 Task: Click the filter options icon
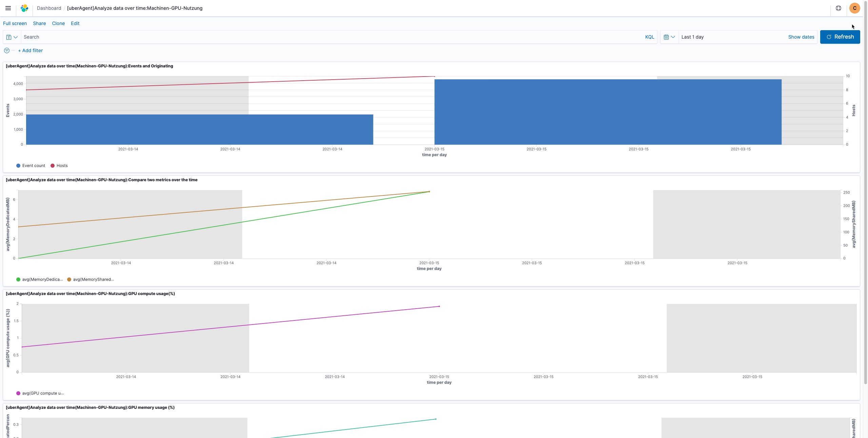7,50
